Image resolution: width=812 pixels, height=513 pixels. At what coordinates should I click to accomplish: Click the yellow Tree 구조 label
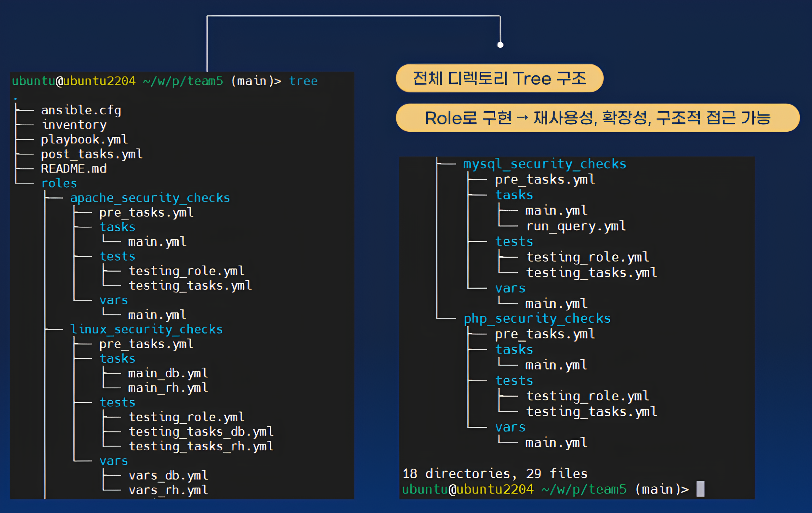point(499,78)
